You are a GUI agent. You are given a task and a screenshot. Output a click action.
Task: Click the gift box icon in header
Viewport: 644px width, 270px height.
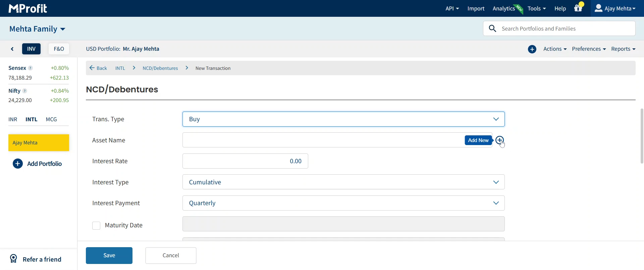tap(578, 8)
